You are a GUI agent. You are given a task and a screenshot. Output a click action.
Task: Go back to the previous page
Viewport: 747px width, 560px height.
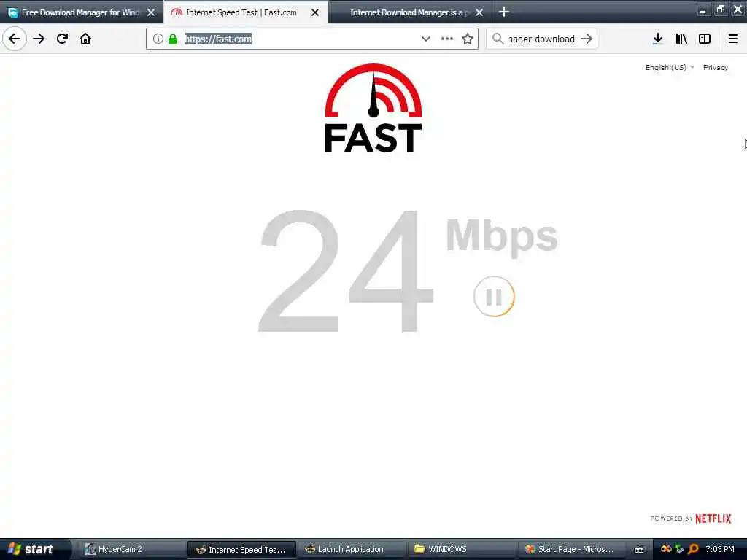click(15, 39)
